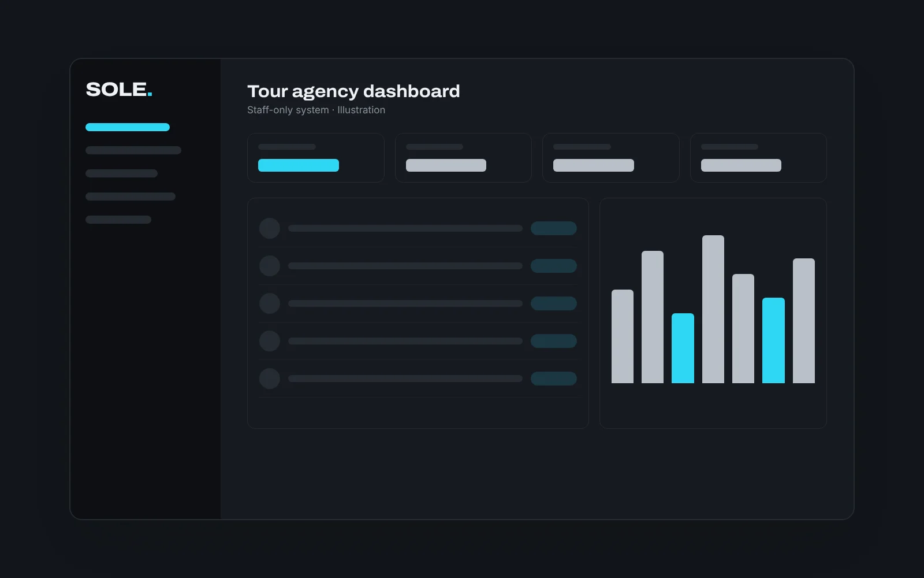Open the stat card with the cyan value

316,158
